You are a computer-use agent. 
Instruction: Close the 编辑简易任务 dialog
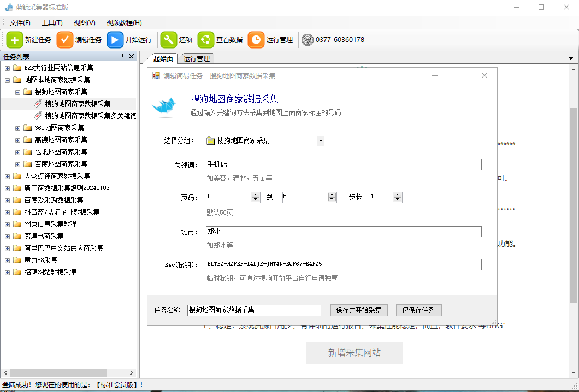click(x=485, y=75)
